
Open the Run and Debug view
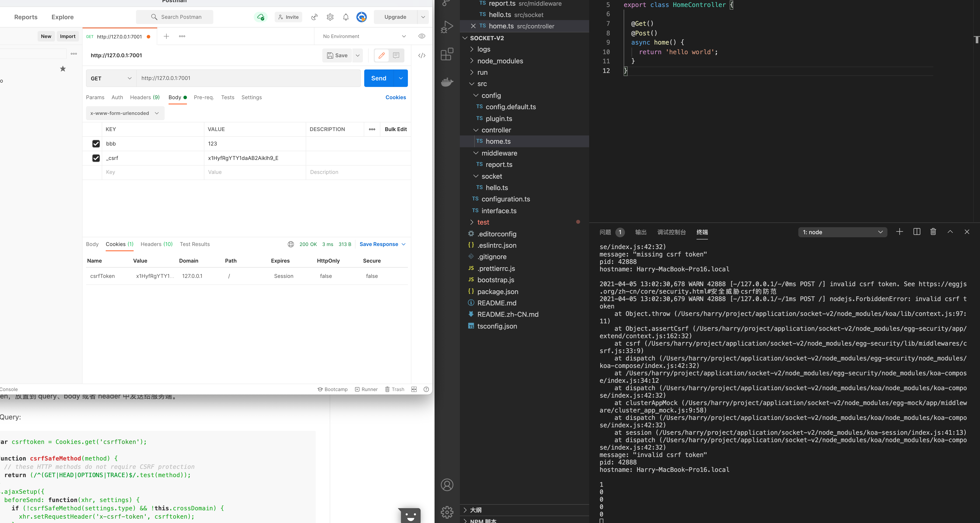tap(447, 27)
